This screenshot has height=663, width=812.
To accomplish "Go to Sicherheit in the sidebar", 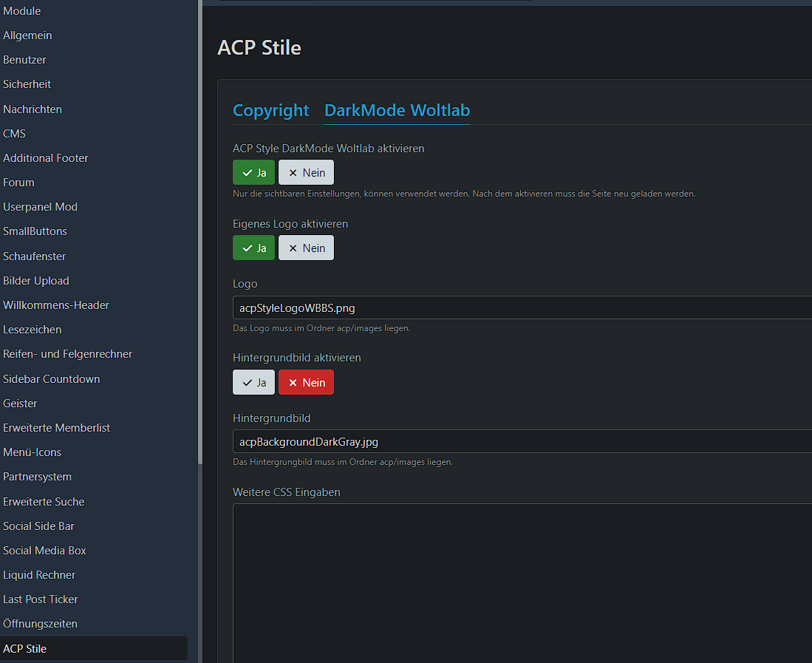I will 27,84.
